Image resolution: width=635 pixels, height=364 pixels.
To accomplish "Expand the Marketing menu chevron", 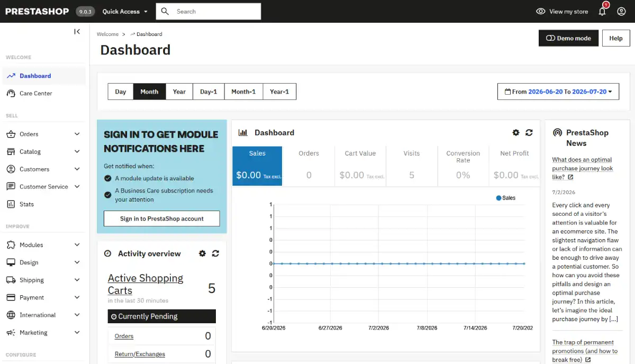I will [x=77, y=332].
